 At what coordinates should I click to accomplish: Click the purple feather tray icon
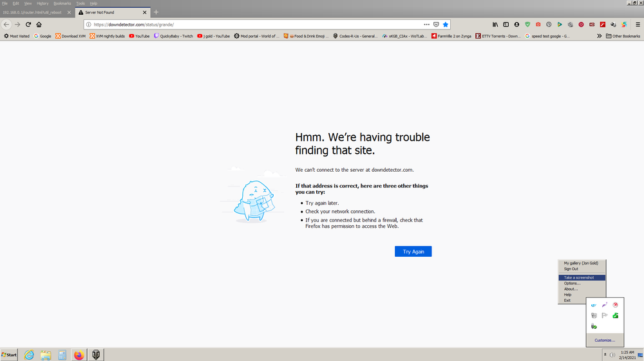(x=605, y=305)
